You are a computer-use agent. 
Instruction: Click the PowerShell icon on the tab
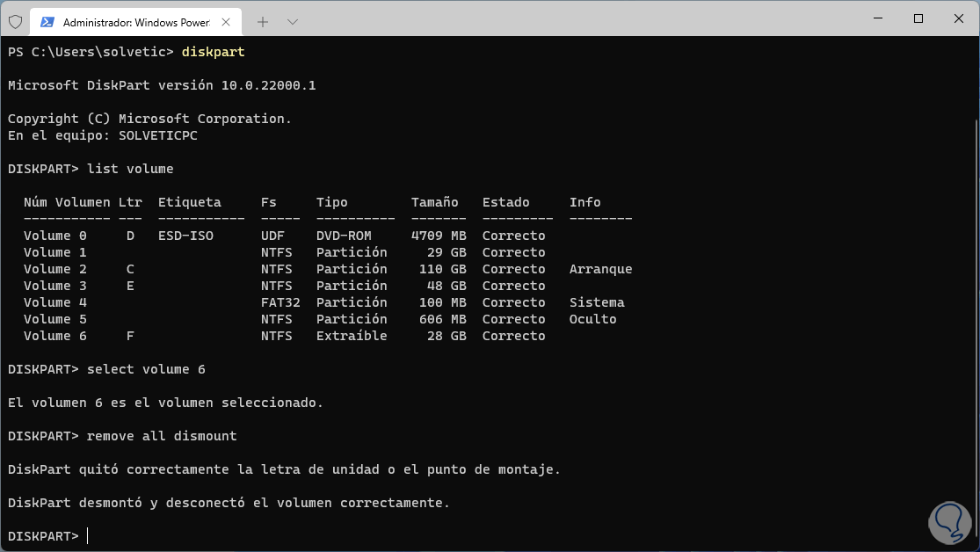[47, 21]
